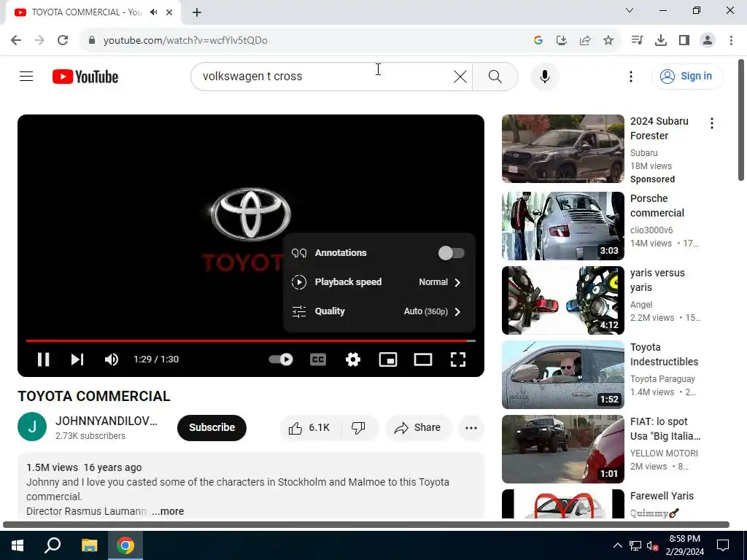The image size is (747, 560).
Task: Toggle Chrome side panel
Action: 684,40
